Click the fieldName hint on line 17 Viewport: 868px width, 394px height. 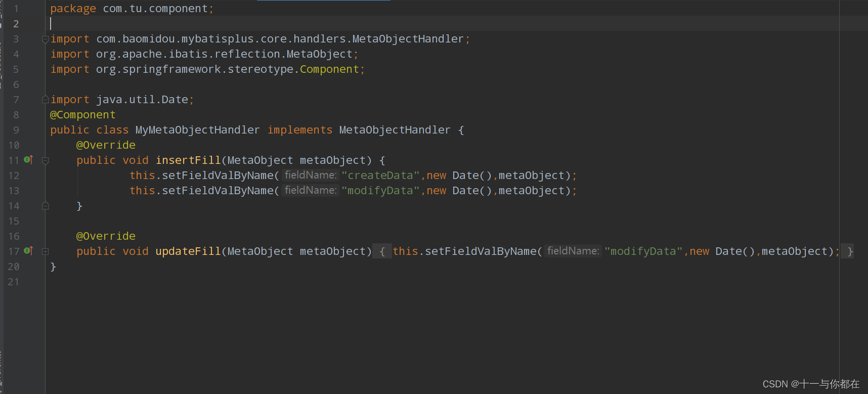573,251
